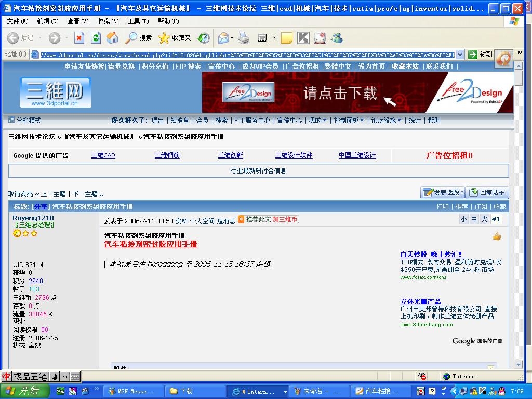Viewport: 532px width, 399px height.
Task: Toggle the IME punctuation mode button
Action: [65, 376]
